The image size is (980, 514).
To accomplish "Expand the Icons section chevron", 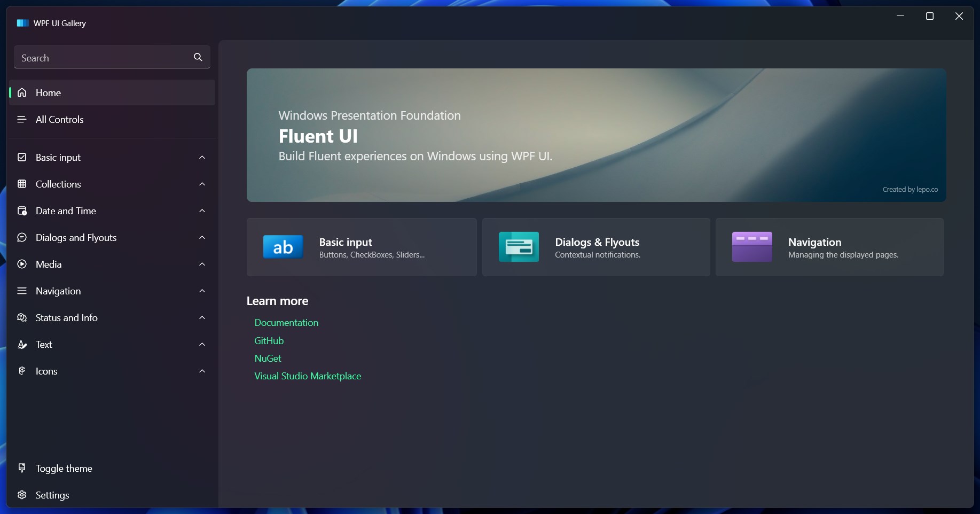I will click(202, 371).
